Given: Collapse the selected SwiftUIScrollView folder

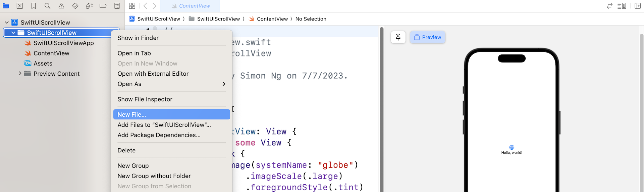Looking at the screenshot, I should pos(13,33).
